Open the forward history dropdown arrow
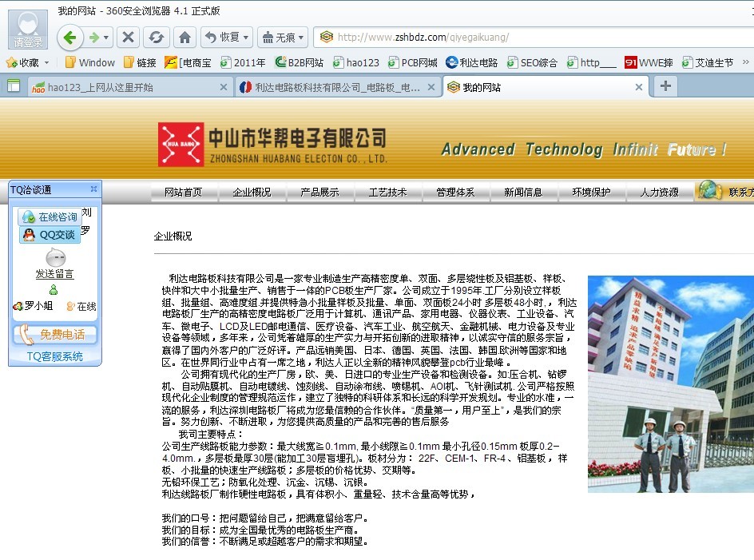This screenshot has width=754, height=560. click(x=106, y=37)
